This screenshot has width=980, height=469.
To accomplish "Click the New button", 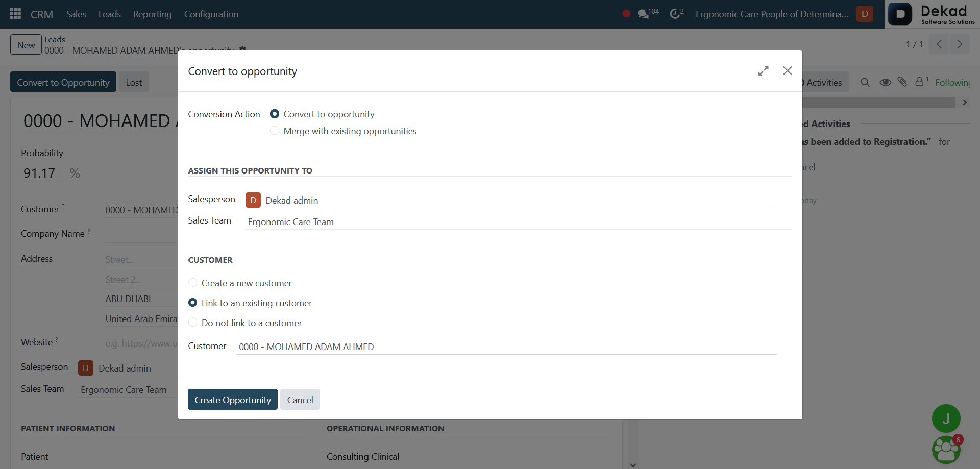I will click(x=26, y=44).
